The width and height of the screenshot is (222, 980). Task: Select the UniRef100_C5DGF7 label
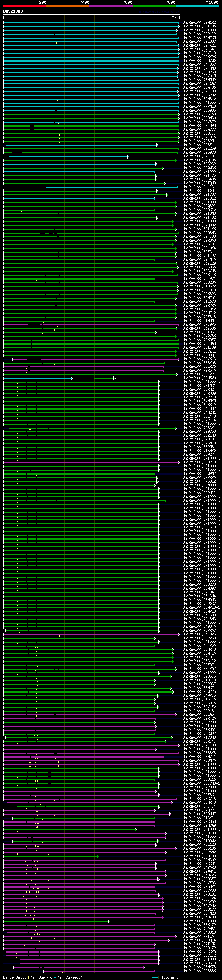pyautogui.click(x=199, y=879)
